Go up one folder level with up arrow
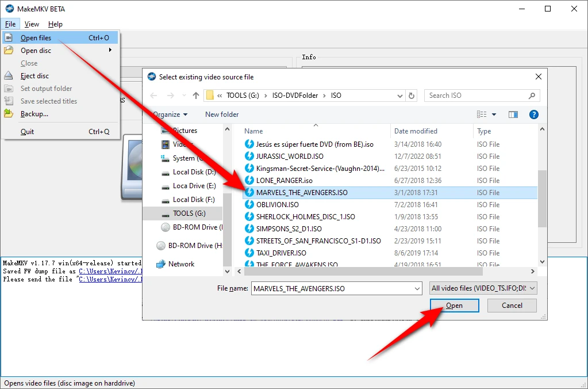This screenshot has height=389, width=588. tap(196, 96)
